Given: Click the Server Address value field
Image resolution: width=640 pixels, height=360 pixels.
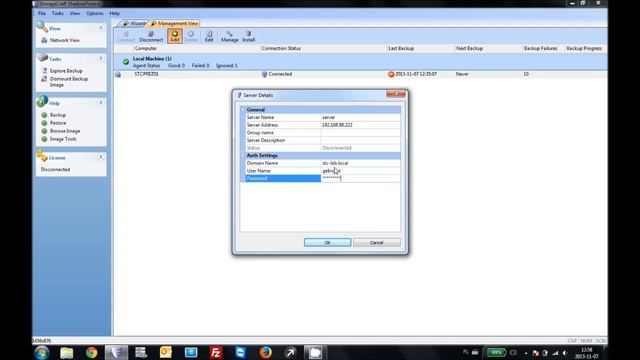Looking at the screenshot, I should (360, 125).
